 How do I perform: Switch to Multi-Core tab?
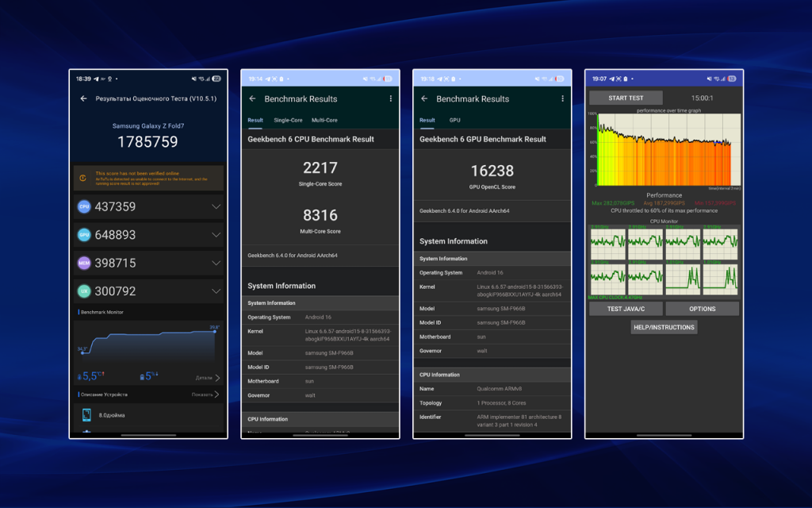coord(324,121)
